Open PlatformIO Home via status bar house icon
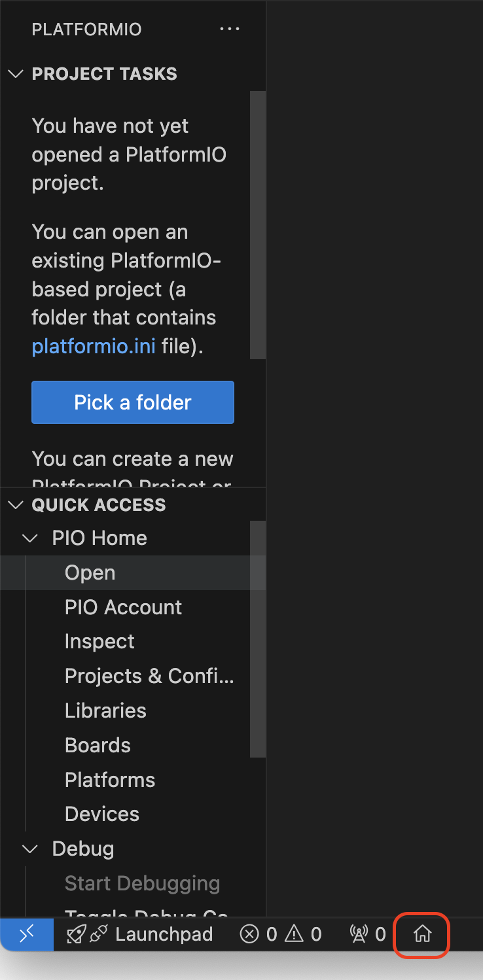The height and width of the screenshot is (980, 483). click(421, 934)
